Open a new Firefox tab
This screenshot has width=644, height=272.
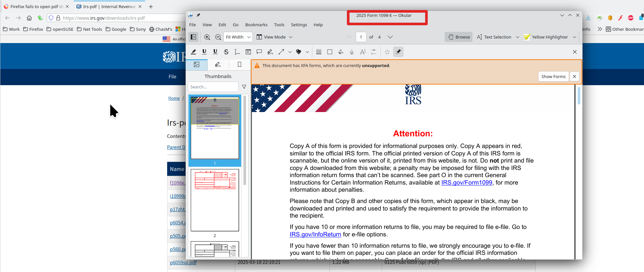coord(151,6)
